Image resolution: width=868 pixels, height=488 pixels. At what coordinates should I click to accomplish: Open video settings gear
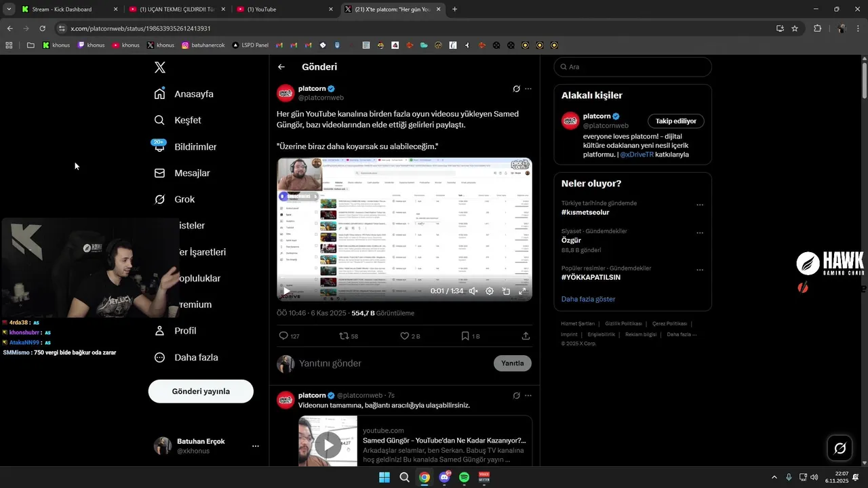(x=490, y=291)
